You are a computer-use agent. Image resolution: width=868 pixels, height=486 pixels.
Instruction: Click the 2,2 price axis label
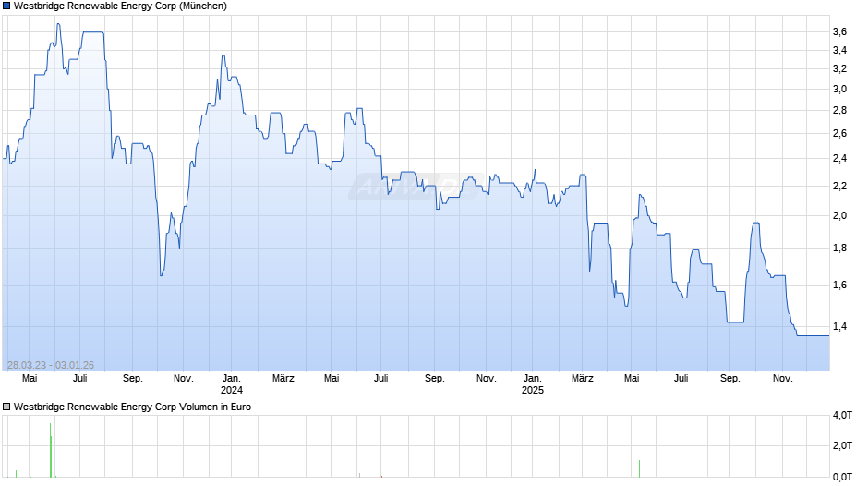coord(839,187)
